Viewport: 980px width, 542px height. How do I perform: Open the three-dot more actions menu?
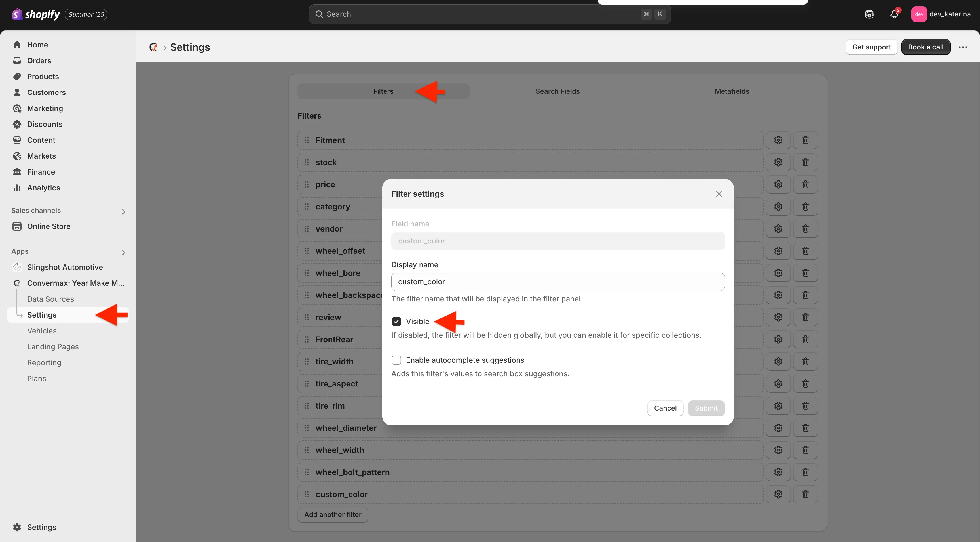pyautogui.click(x=962, y=47)
